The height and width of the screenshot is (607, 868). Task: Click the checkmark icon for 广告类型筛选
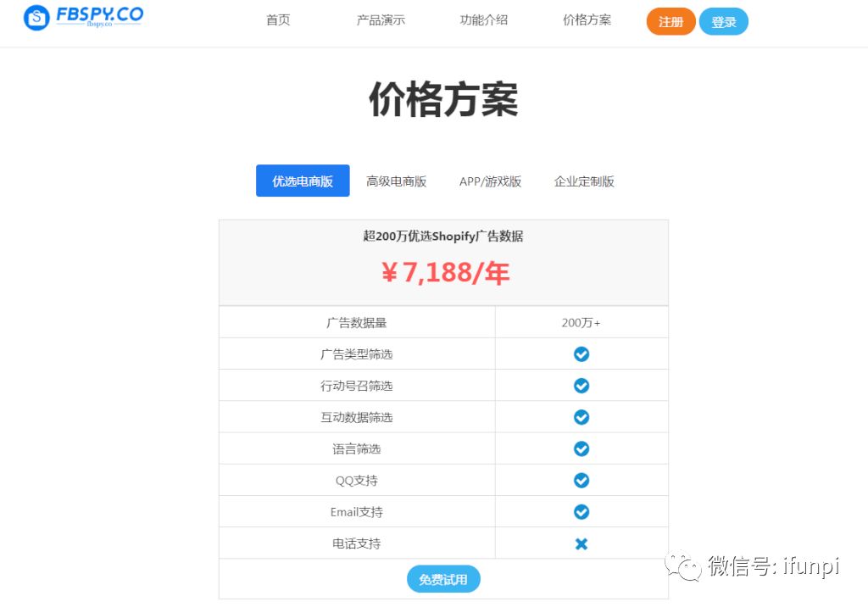[581, 354]
